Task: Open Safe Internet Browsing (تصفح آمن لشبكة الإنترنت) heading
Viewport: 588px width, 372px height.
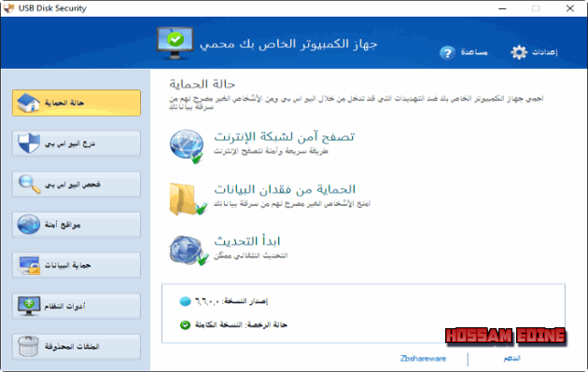Action: pyautogui.click(x=284, y=137)
